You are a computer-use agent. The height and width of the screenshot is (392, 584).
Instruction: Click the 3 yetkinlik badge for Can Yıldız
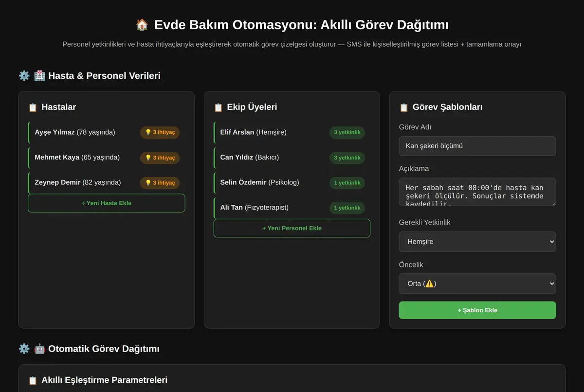click(347, 158)
